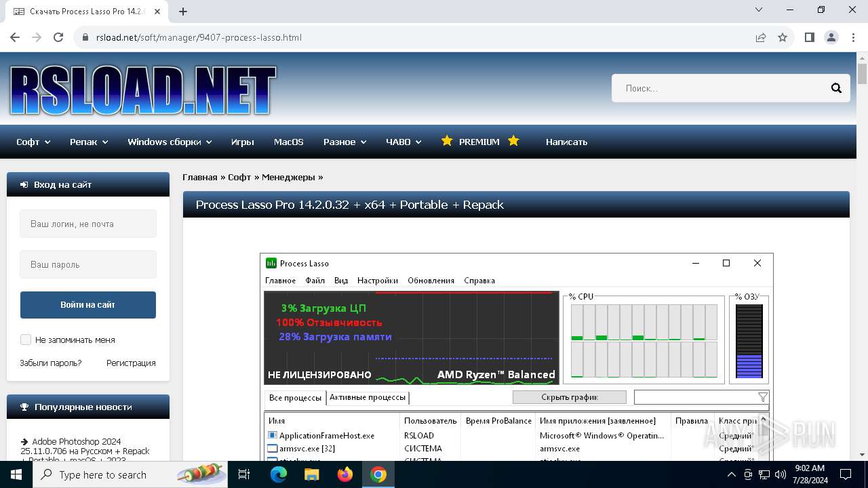
Task: Open the Windows Start menu
Action: click(x=16, y=474)
